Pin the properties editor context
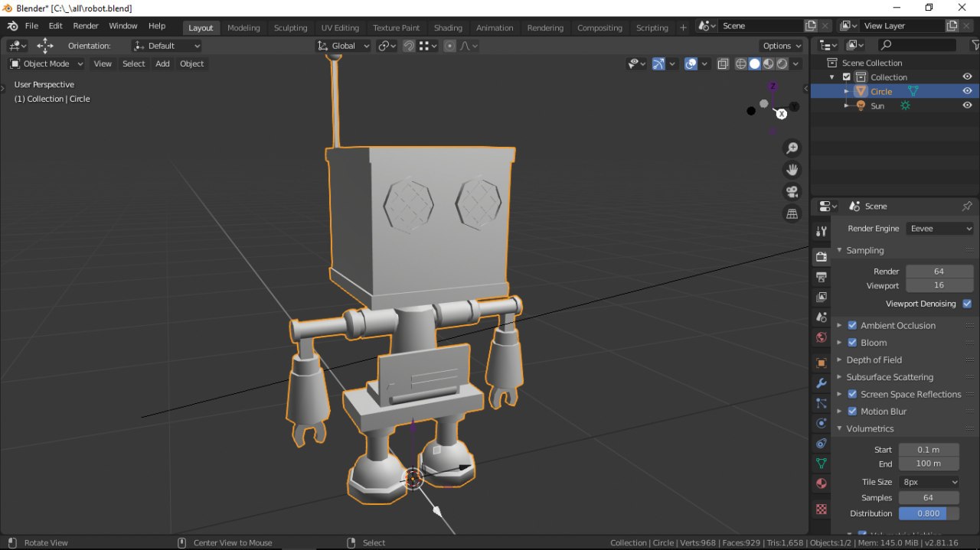The height and width of the screenshot is (550, 980). (x=967, y=207)
